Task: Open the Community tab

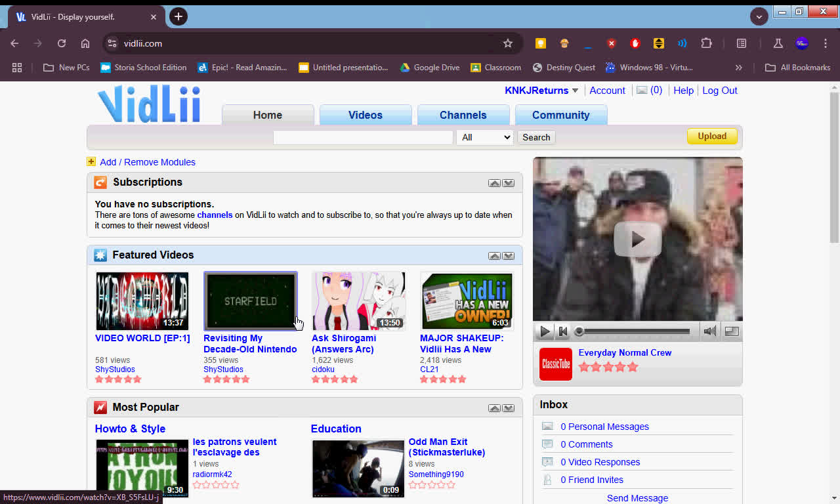Action: 560,115
